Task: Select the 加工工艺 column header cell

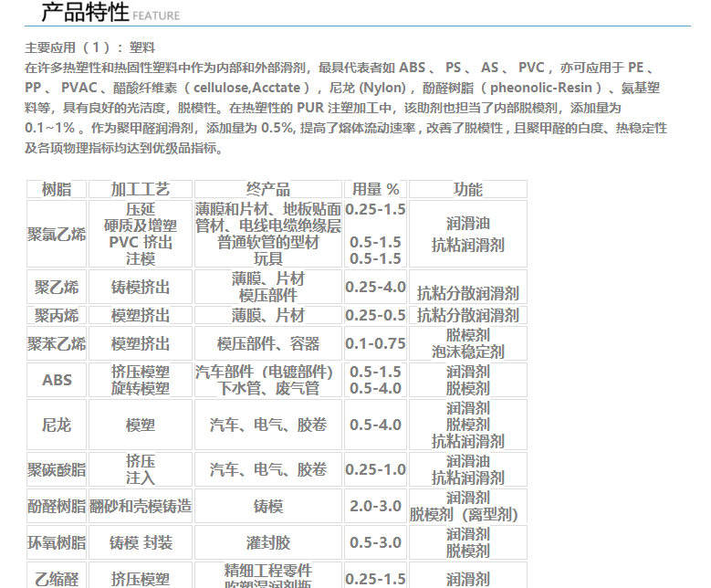Action: point(141,189)
